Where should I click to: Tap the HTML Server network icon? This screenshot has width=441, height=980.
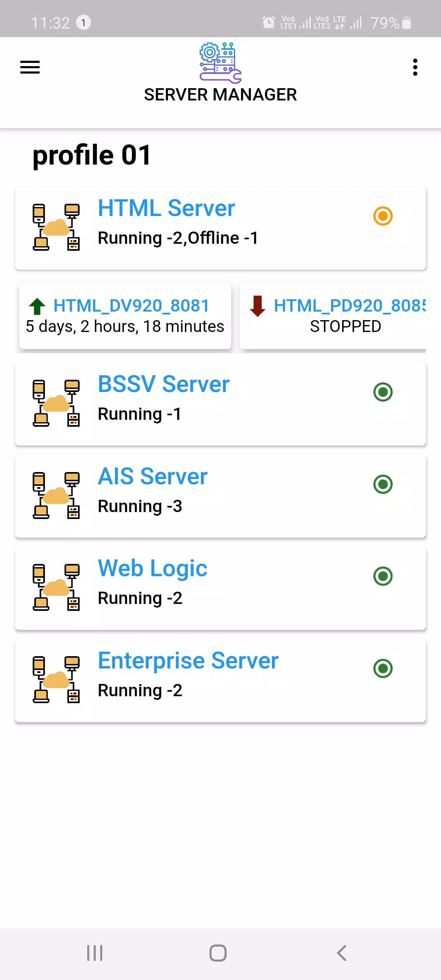56,227
